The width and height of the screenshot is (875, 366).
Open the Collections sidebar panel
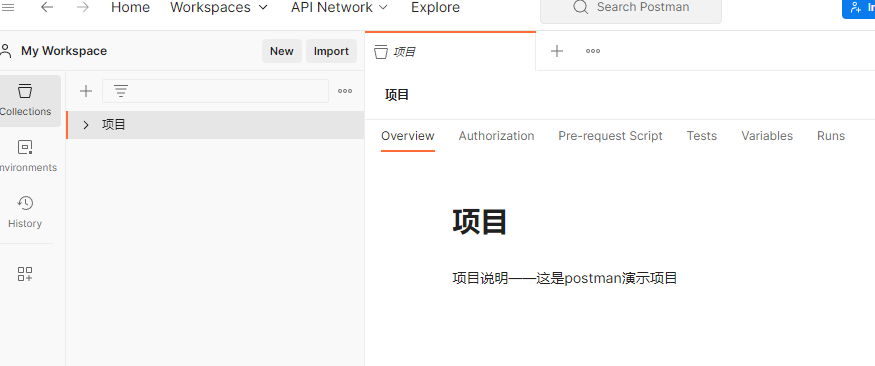[x=26, y=100]
